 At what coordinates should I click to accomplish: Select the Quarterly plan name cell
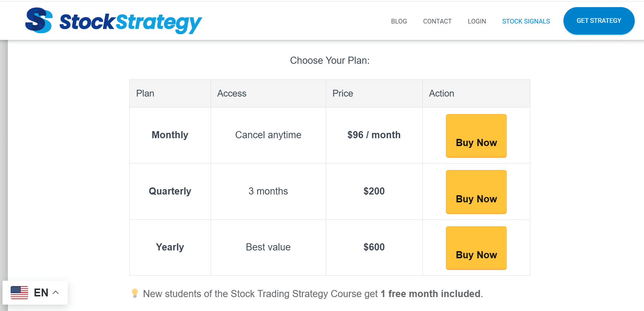(170, 191)
